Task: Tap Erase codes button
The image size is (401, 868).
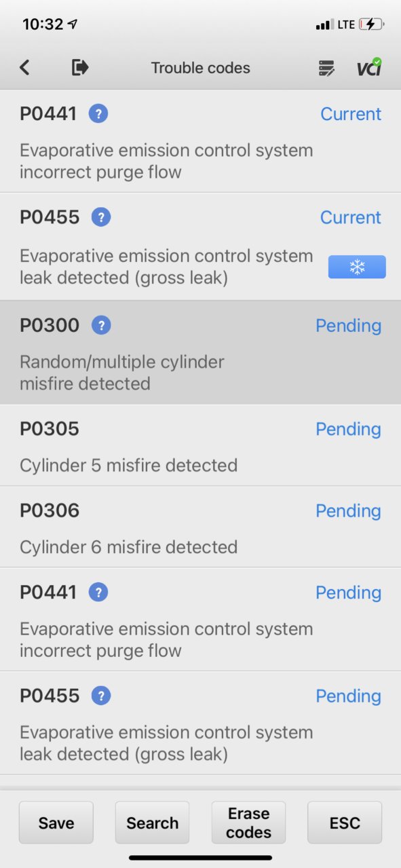Action: (248, 823)
